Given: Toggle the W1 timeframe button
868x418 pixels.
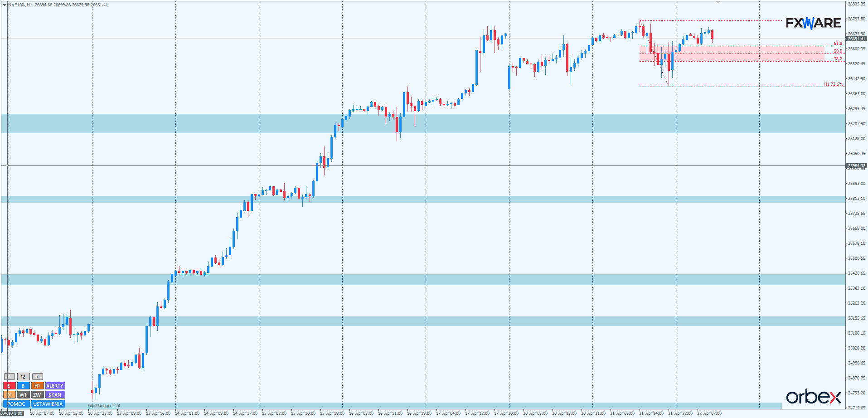Looking at the screenshot, I should click(x=23, y=395).
